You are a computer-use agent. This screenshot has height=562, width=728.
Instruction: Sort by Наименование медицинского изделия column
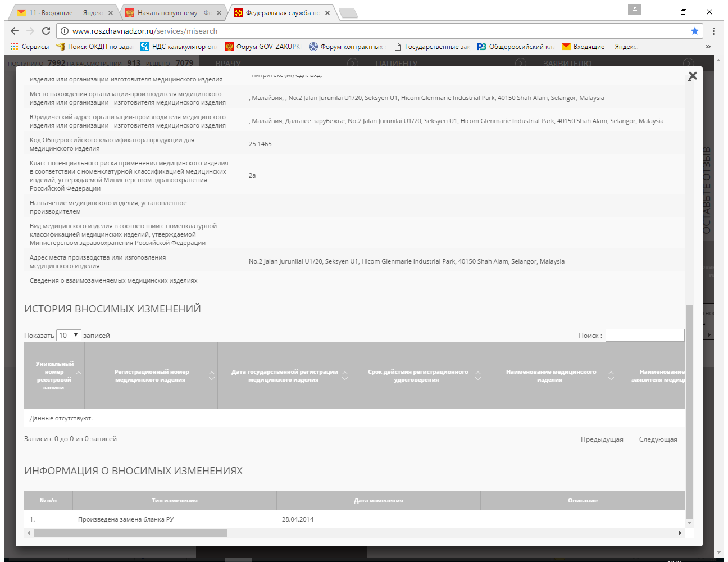550,375
